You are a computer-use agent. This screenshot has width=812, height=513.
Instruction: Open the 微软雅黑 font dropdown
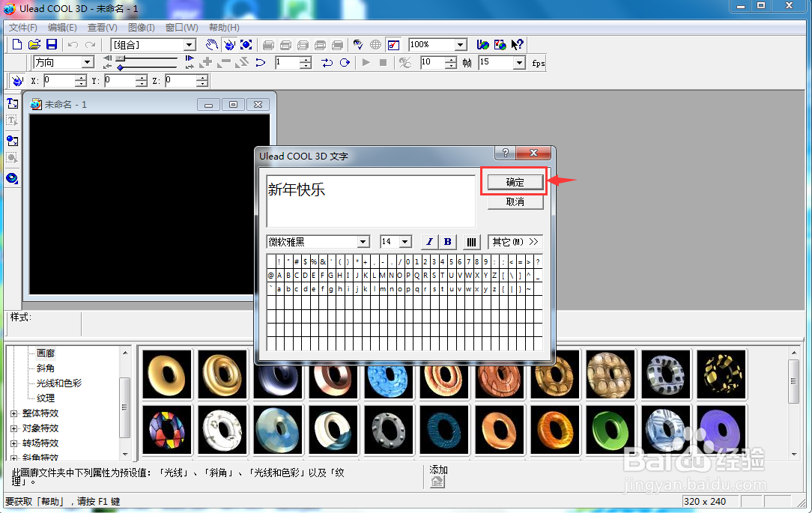point(363,242)
